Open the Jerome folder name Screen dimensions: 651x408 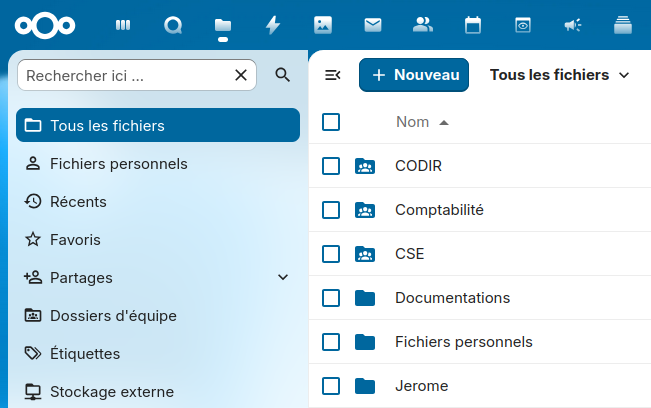pyautogui.click(x=421, y=386)
